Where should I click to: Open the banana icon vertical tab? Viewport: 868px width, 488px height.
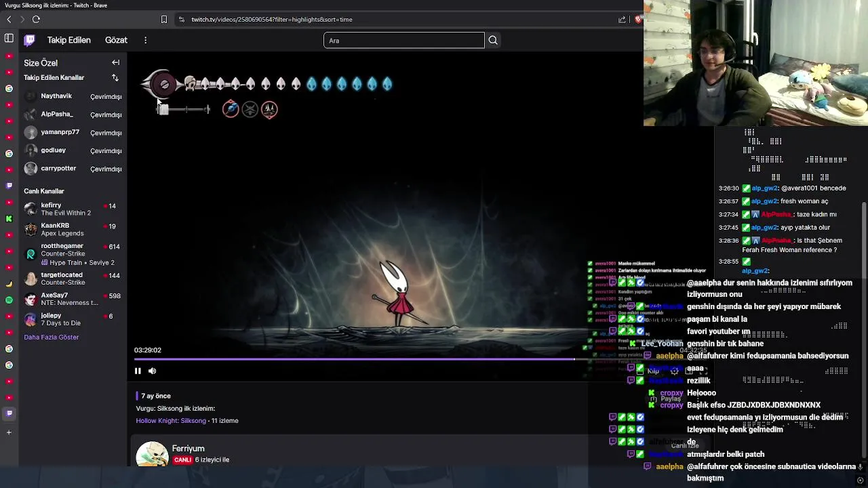click(x=9, y=283)
